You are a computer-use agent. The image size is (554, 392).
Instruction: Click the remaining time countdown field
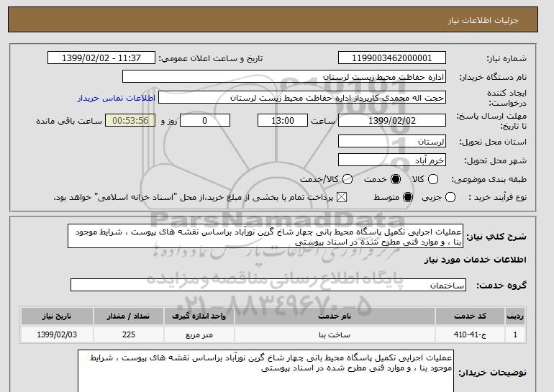click(130, 120)
